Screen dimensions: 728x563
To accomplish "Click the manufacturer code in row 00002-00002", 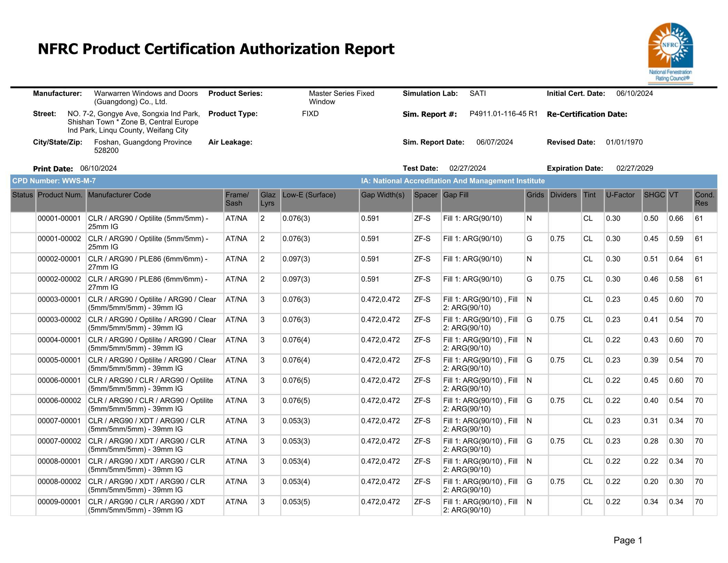I will click(x=148, y=283).
